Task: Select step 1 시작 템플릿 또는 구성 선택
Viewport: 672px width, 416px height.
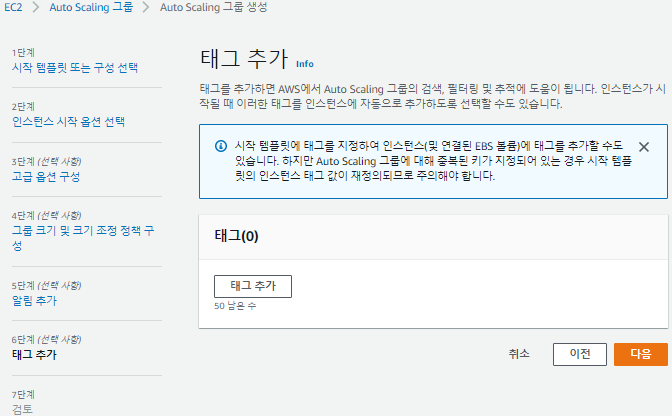Action: pos(75,68)
